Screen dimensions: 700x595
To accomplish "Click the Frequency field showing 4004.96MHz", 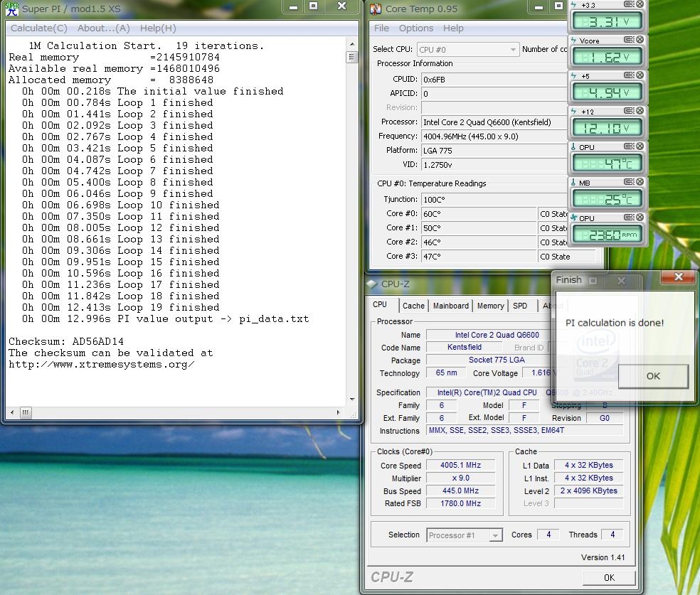I will point(493,136).
